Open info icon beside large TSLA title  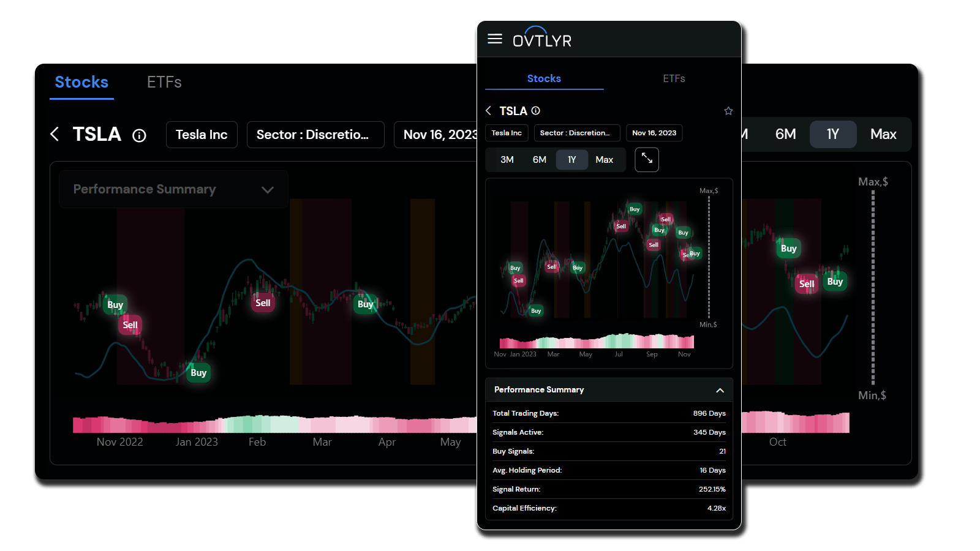click(x=140, y=135)
